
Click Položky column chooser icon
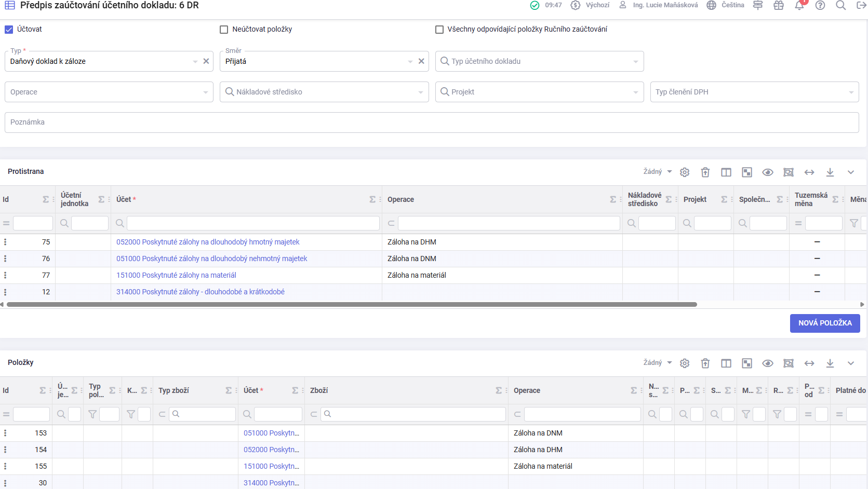coord(726,363)
